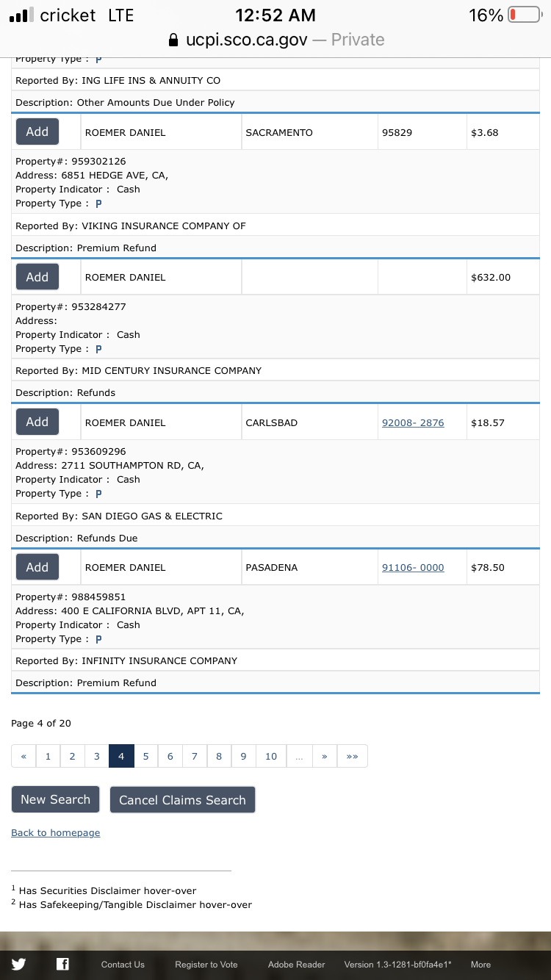This screenshot has width=551, height=980.
Task: Click Property Type P for property 988459851
Action: pos(98,639)
